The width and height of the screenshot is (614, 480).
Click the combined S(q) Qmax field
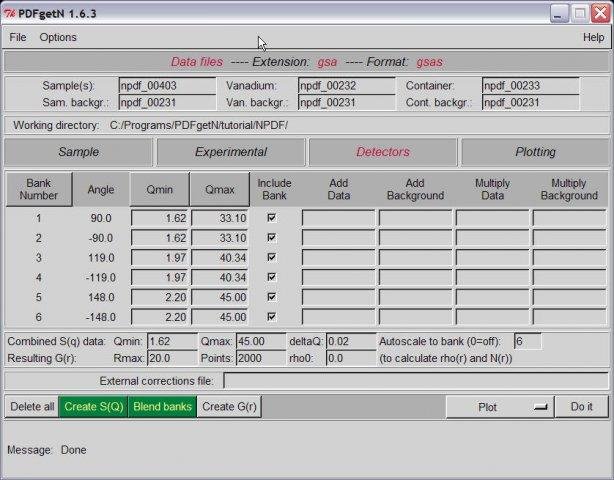[x=261, y=341]
